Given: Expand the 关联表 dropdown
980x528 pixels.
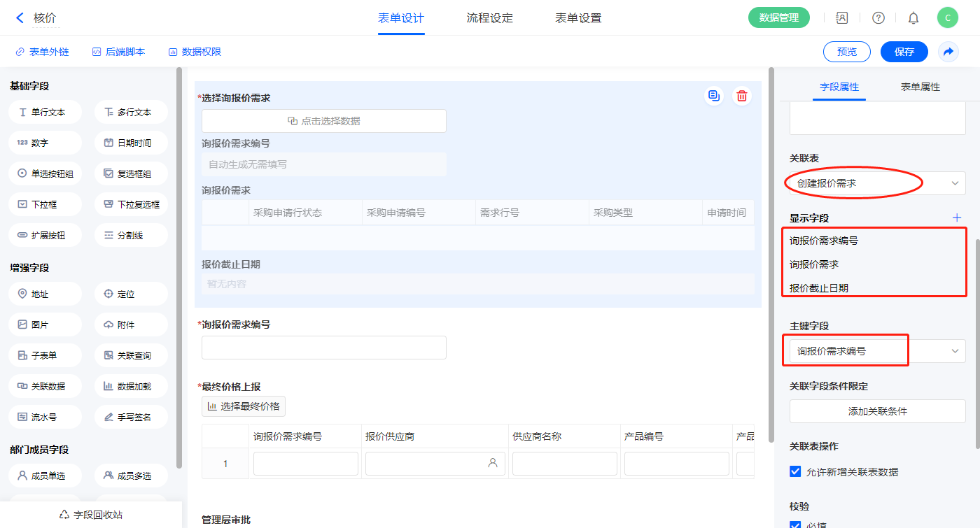Looking at the screenshot, I should [x=877, y=183].
